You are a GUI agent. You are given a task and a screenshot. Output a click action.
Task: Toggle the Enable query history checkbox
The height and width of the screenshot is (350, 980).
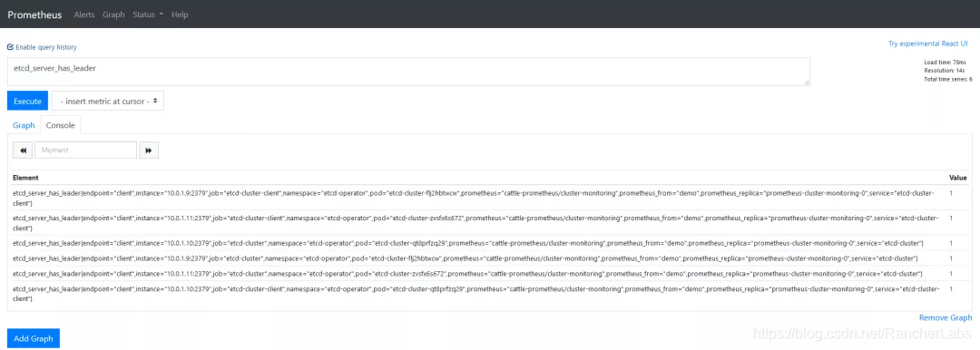click(10, 47)
